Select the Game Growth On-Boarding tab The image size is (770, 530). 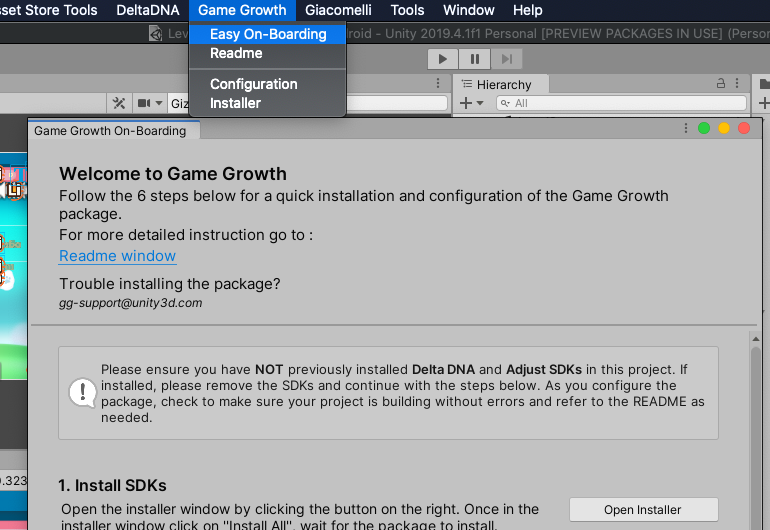tap(113, 131)
